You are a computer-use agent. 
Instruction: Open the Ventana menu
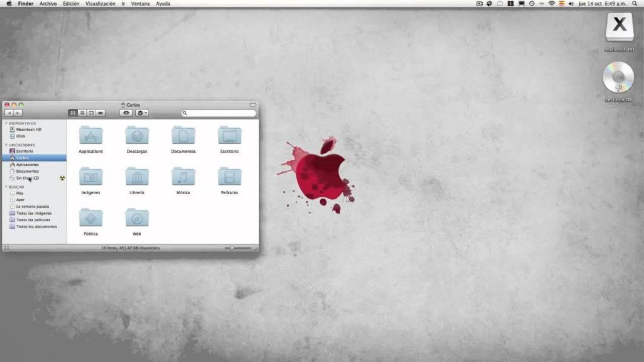[x=140, y=4]
